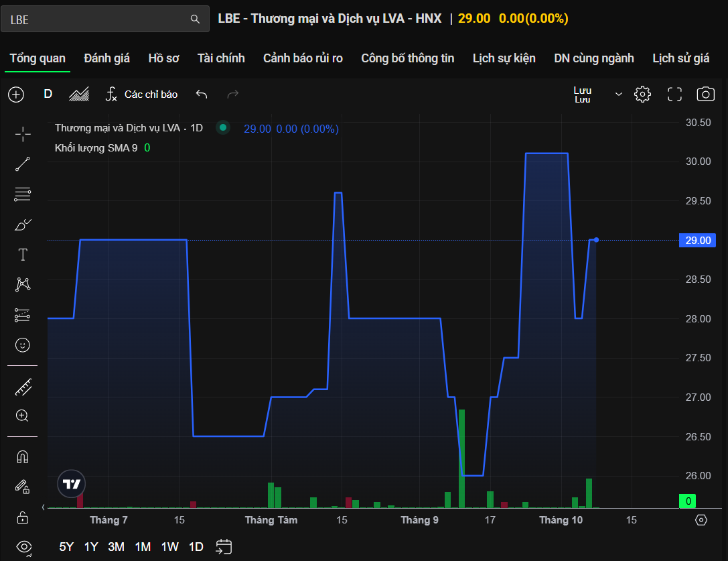This screenshot has width=728, height=561.
Task: Toggle visibility of all drawings
Action: pyautogui.click(x=23, y=546)
